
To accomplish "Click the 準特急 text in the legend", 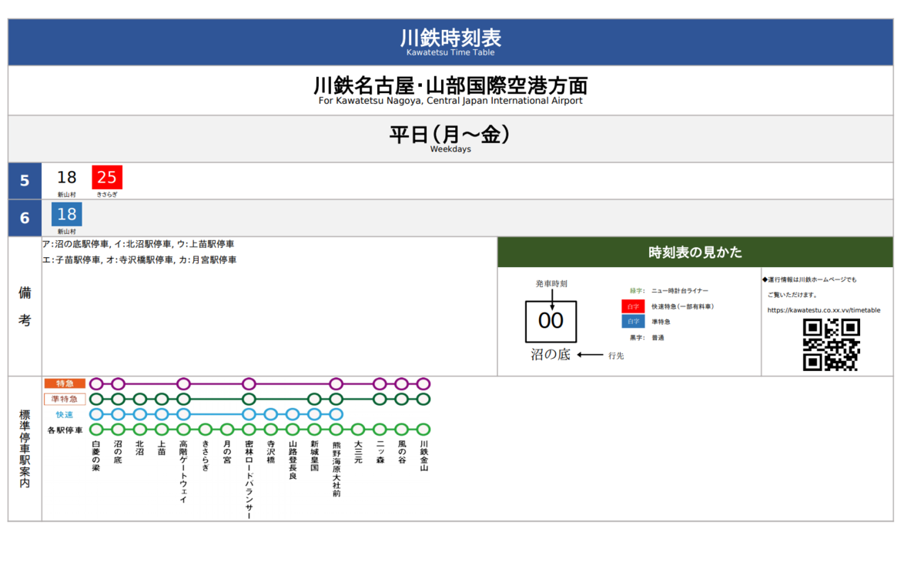I will point(661,322).
